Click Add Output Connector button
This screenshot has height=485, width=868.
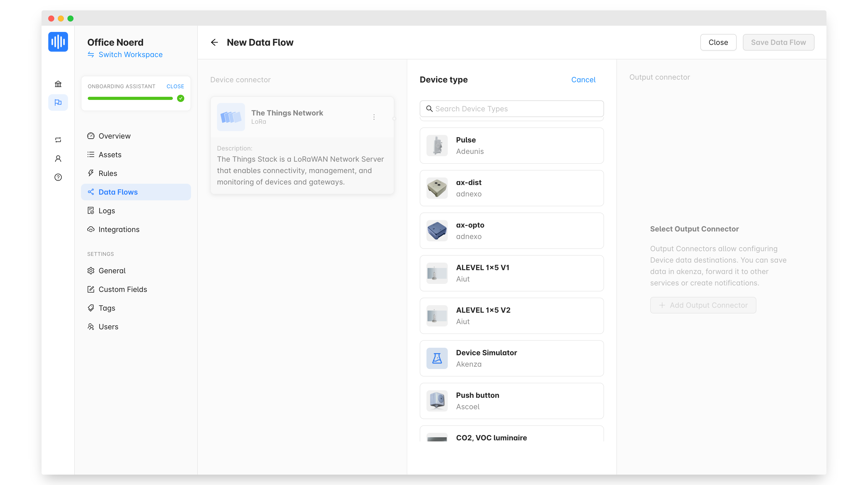[703, 305]
